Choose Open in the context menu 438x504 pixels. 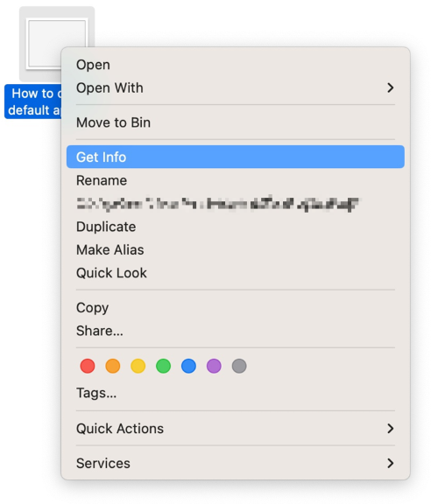click(236, 65)
